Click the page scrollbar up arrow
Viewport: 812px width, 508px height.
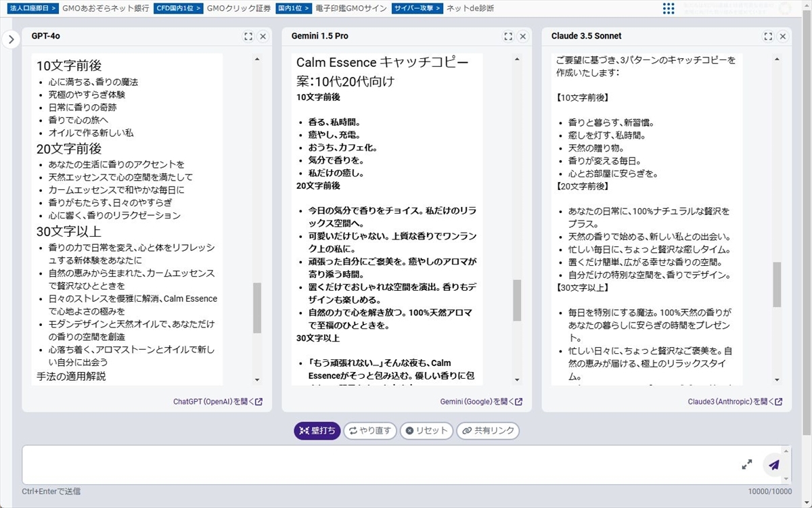click(806, 5)
